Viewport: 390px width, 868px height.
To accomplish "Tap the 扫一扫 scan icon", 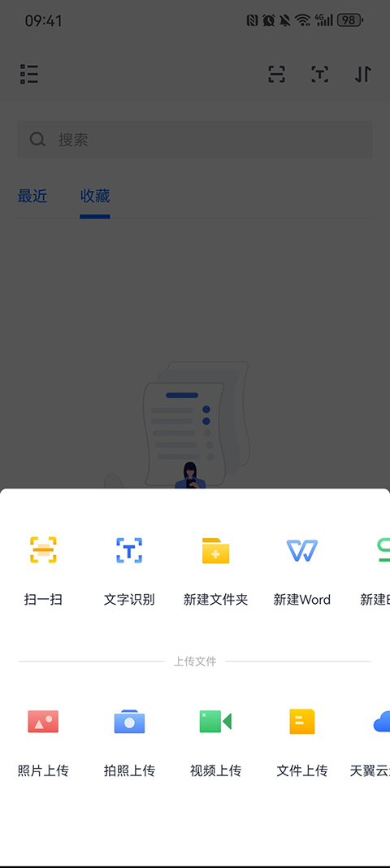I will [43, 549].
